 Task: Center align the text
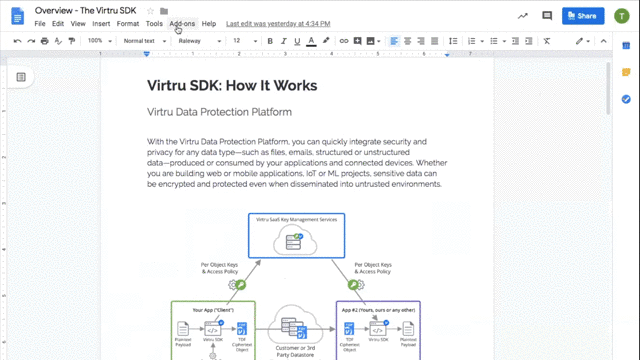[x=407, y=41]
